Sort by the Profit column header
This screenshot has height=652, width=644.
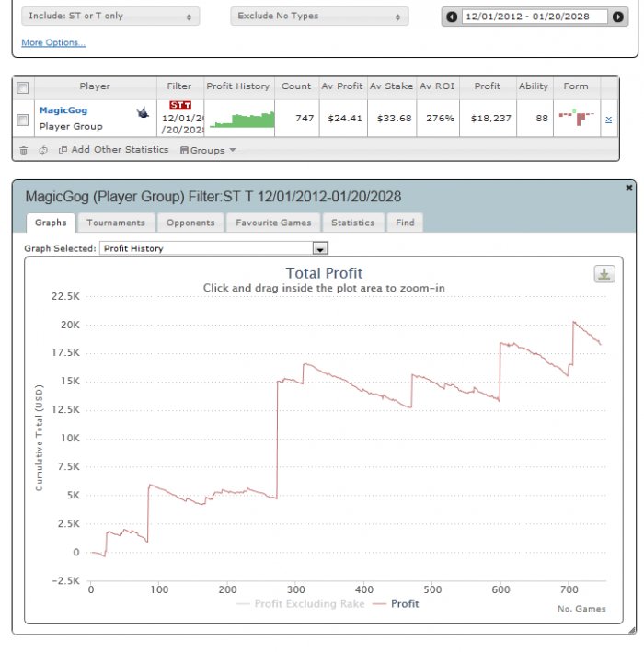pyautogui.click(x=488, y=86)
